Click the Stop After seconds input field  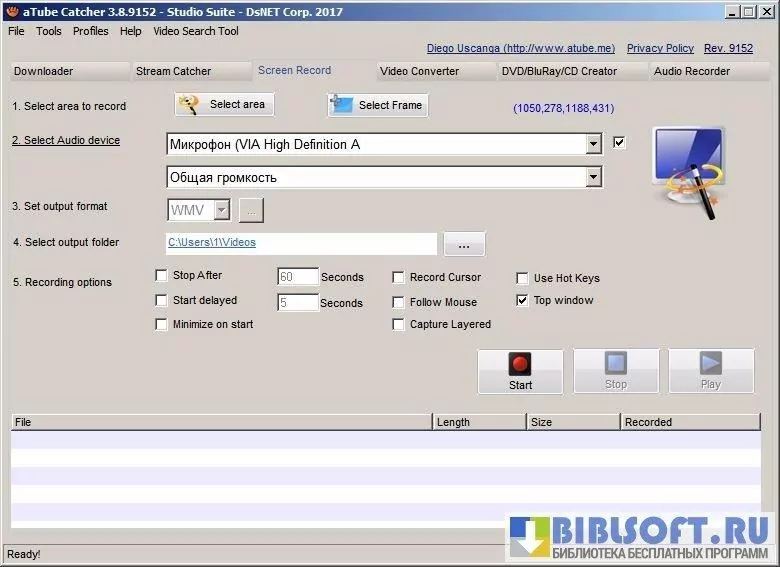pos(298,277)
